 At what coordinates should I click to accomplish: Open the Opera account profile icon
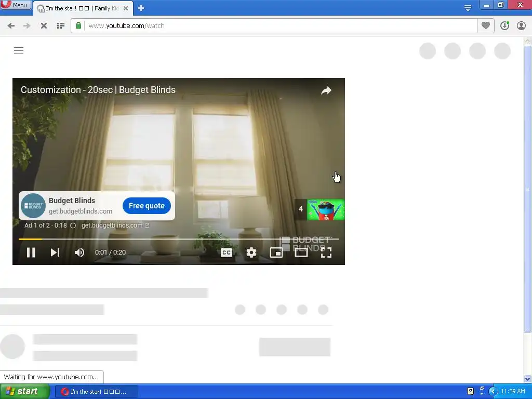521,25
